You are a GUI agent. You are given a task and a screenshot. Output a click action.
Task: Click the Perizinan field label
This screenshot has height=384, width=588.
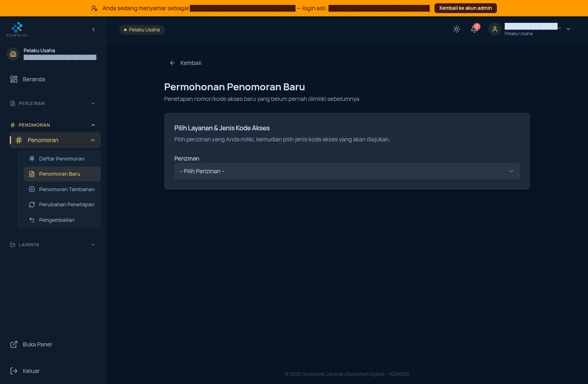pos(187,159)
